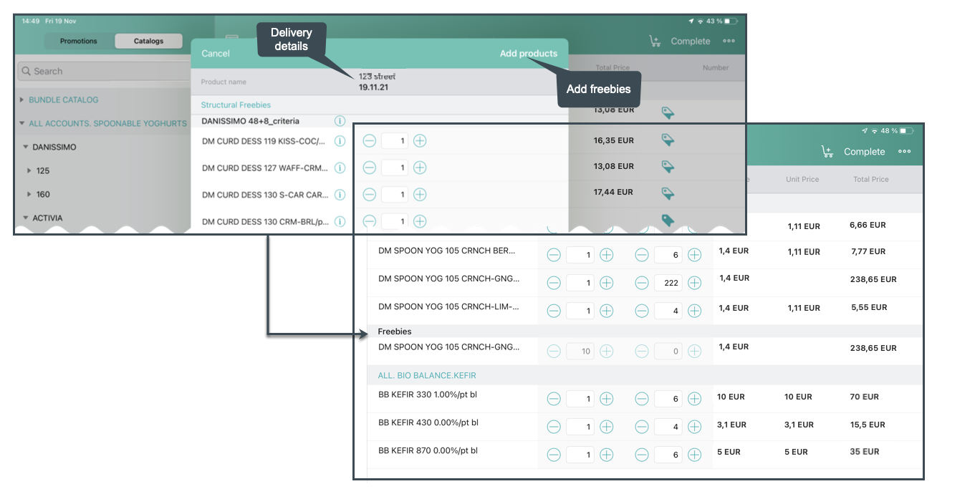Open the ellipsis menu in the right order panel

pyautogui.click(x=905, y=151)
